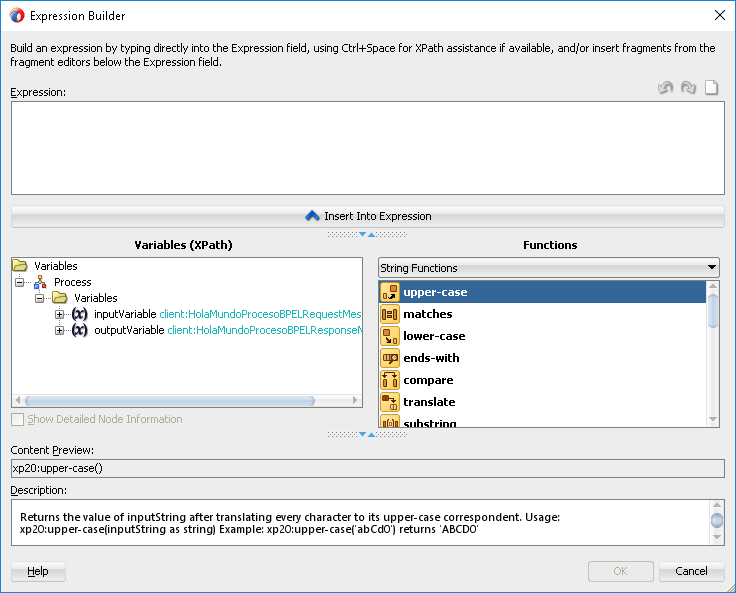The image size is (736, 593).
Task: Click the Undo icon above Expression field
Action: [666, 88]
